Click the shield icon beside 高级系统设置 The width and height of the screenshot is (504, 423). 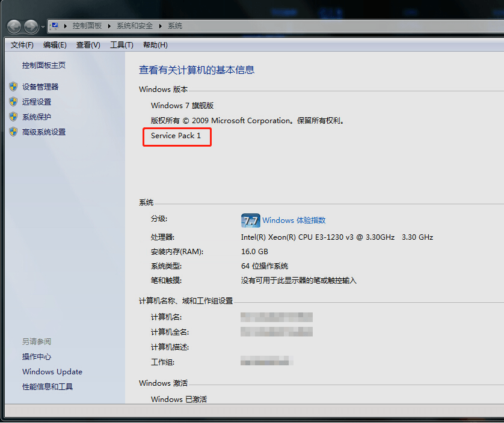(13, 132)
